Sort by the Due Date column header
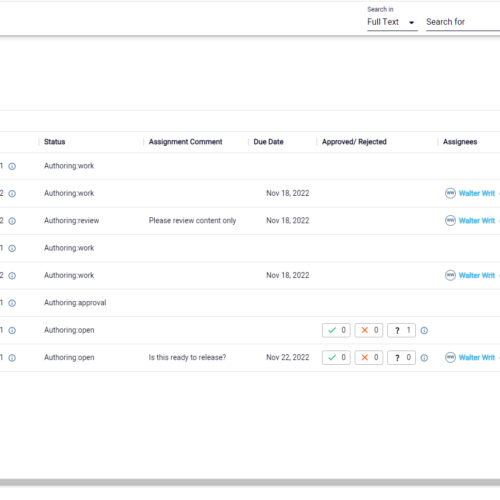Viewport: 500px width, 500px height. [x=268, y=142]
